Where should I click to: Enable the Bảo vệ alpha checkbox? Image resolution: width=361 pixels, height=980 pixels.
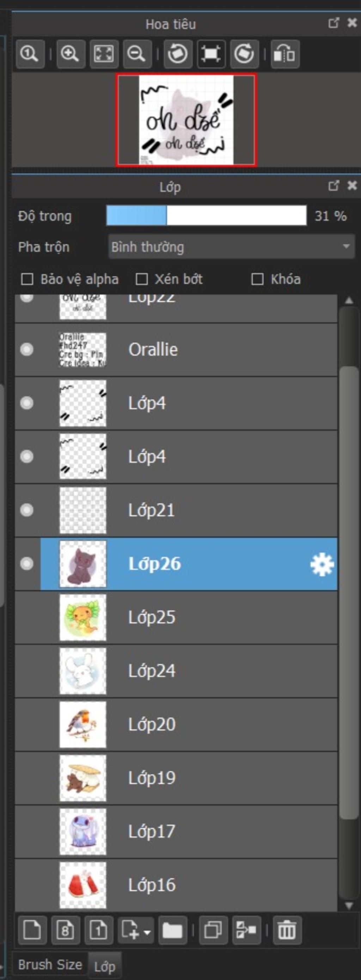coord(27,279)
